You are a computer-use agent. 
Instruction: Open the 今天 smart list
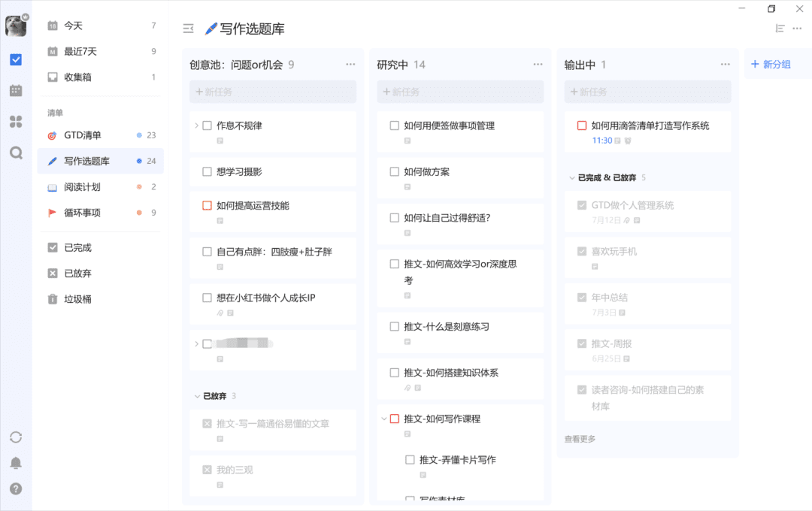(101, 26)
